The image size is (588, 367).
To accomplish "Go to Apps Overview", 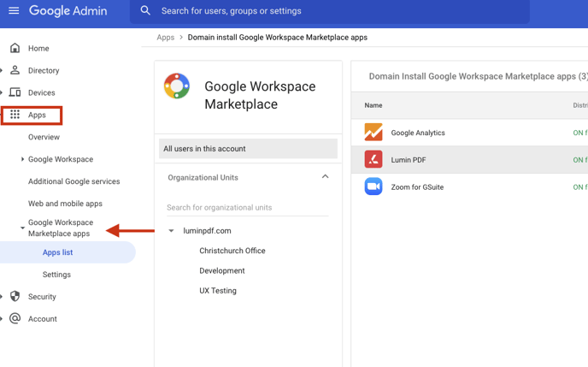I will (x=44, y=137).
